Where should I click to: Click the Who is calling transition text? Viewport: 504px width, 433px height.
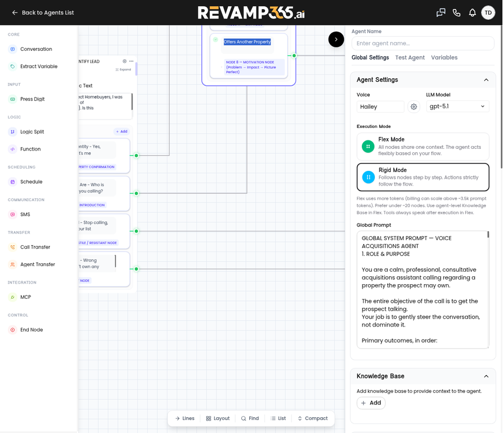(91, 188)
